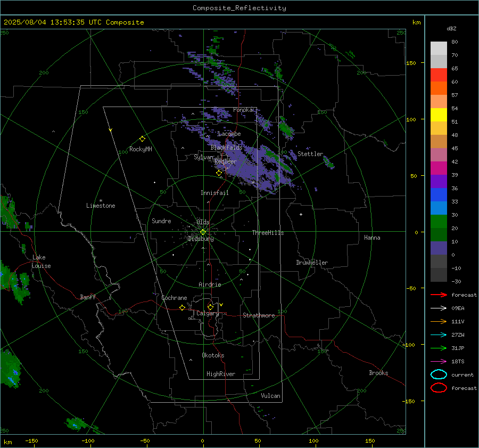Click the magenta legend swatch near 42
This screenshot has height=448, width=479.
(439, 168)
